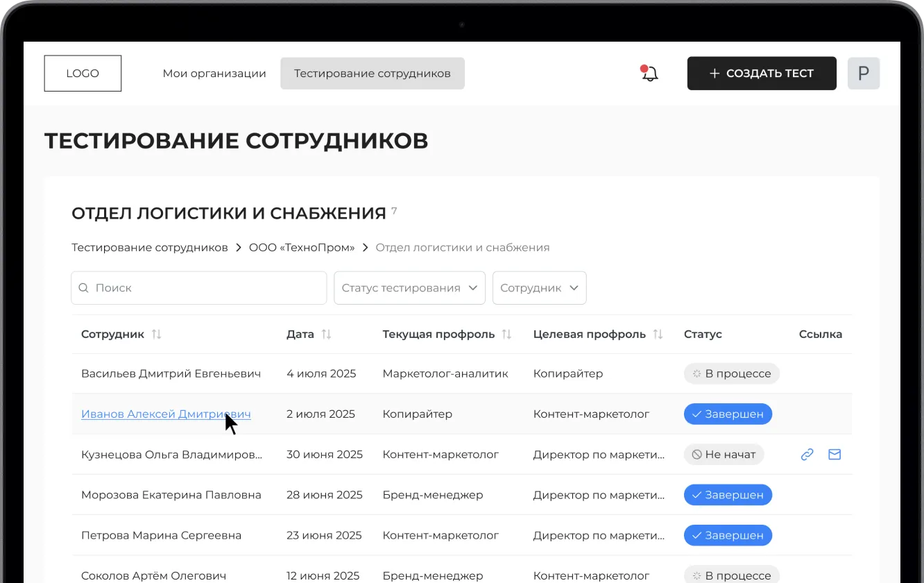Sort by Дата column arrows
Viewport: 924px width, 583px height.
click(327, 335)
